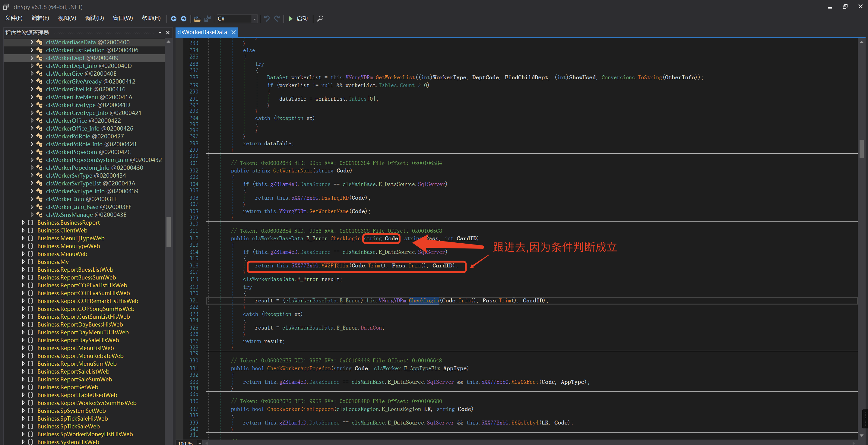
Task: Click the navigate forward arrow icon
Action: tap(184, 19)
